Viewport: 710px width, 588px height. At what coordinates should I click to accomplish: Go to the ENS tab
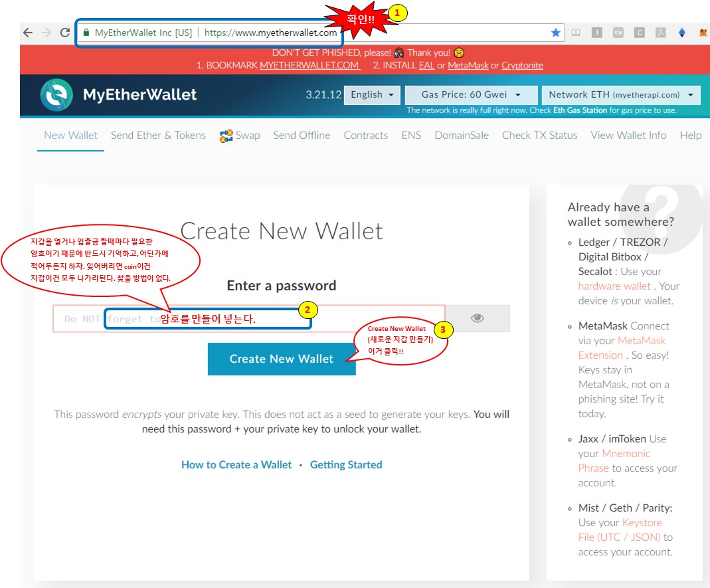(x=411, y=136)
